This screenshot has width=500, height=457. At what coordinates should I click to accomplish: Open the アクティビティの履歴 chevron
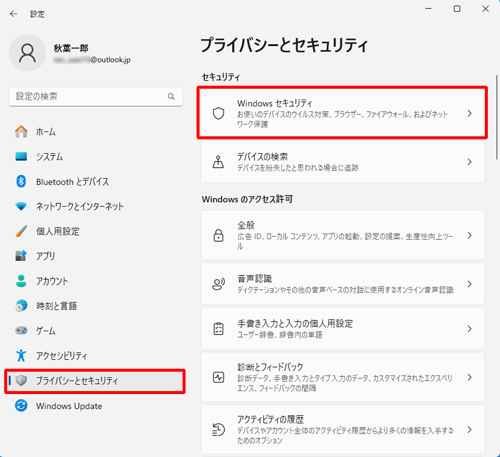[x=469, y=429]
